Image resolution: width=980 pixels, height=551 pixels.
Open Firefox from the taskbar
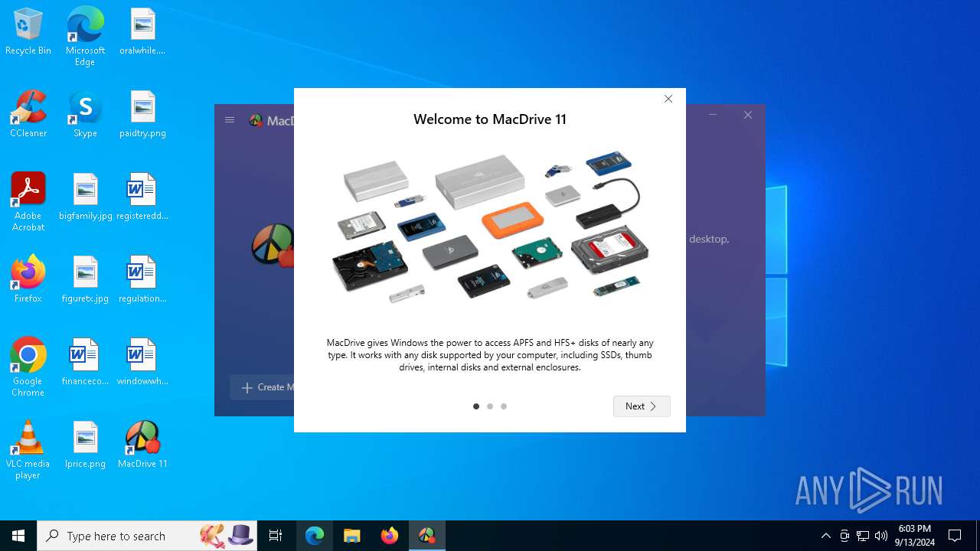click(x=390, y=536)
